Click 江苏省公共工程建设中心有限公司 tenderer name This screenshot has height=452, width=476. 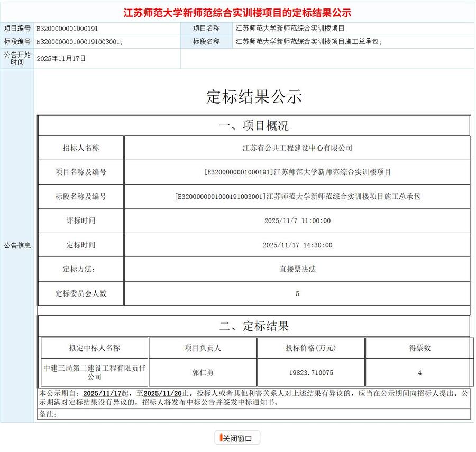click(298, 149)
